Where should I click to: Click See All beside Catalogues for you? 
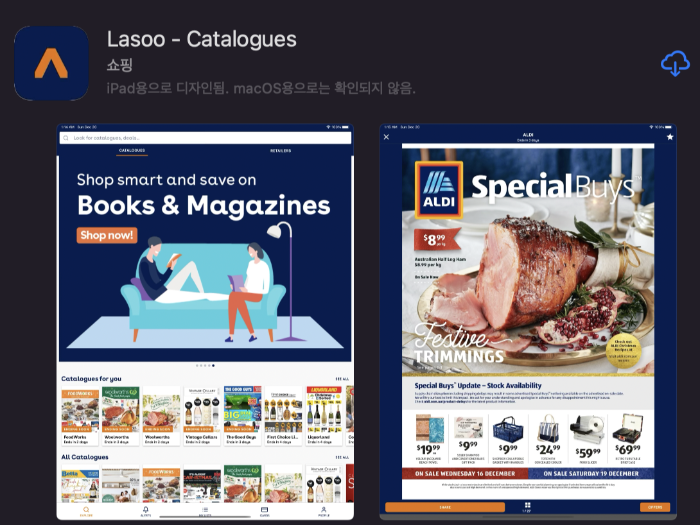click(x=342, y=379)
